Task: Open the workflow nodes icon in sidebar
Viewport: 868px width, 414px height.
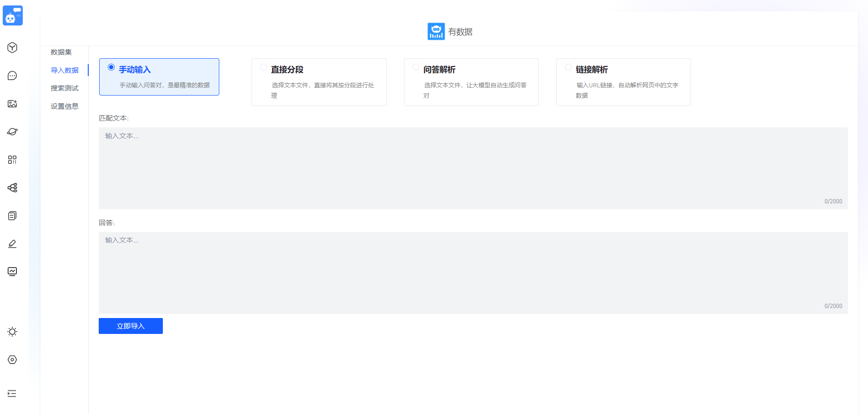Action: click(12, 187)
